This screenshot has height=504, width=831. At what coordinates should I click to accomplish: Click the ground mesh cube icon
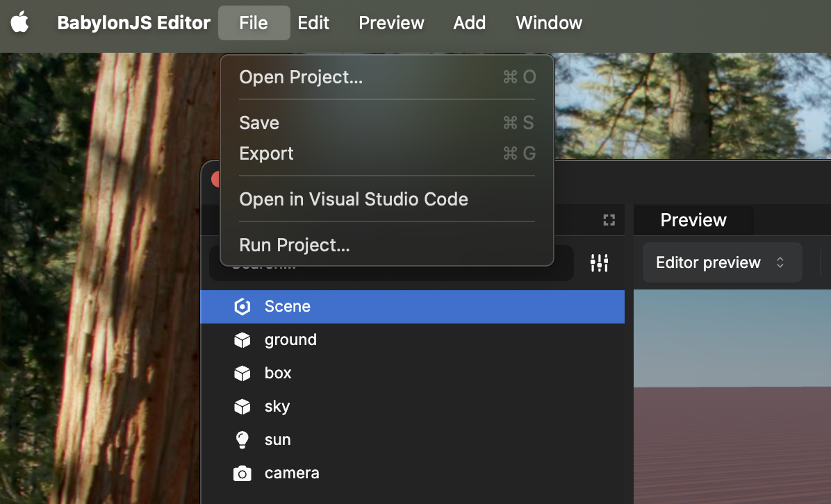(x=242, y=340)
